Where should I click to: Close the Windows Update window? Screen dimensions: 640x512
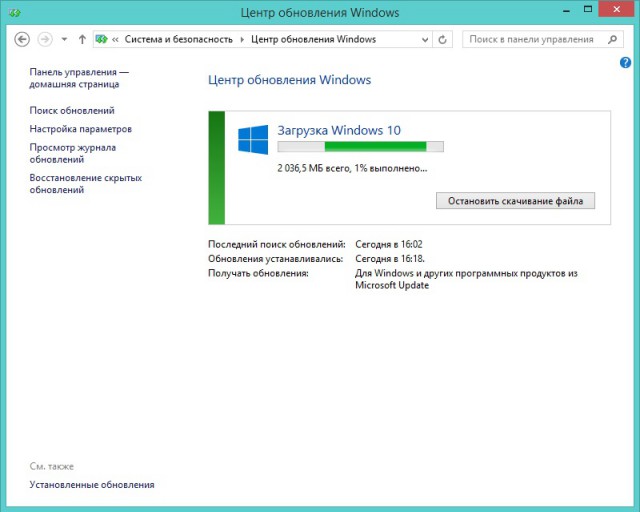click(616, 10)
